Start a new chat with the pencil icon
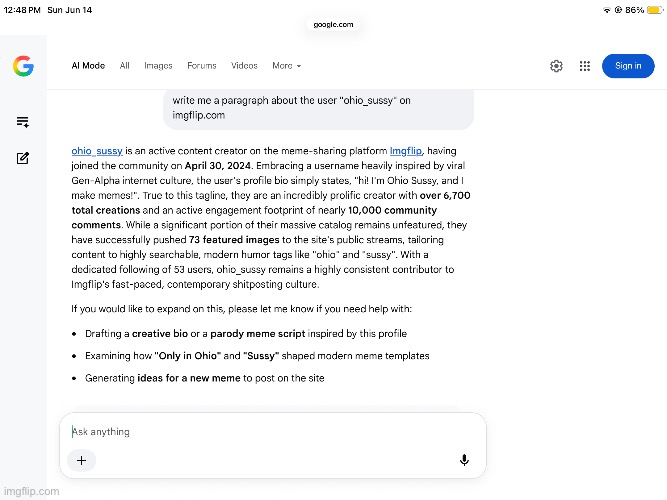The height and width of the screenshot is (500, 667). tap(23, 158)
